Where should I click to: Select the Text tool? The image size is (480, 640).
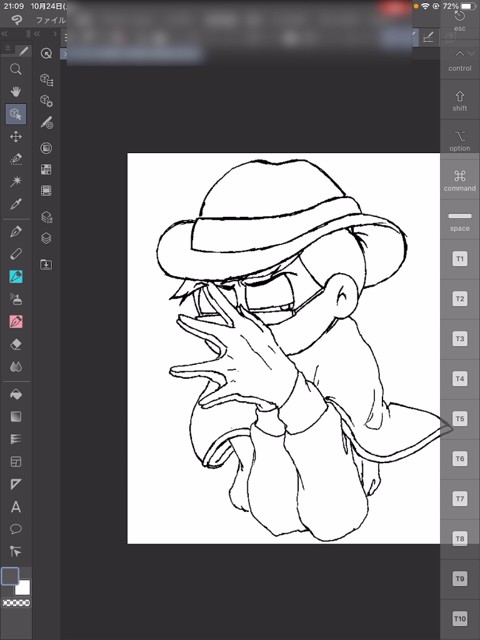point(16,507)
